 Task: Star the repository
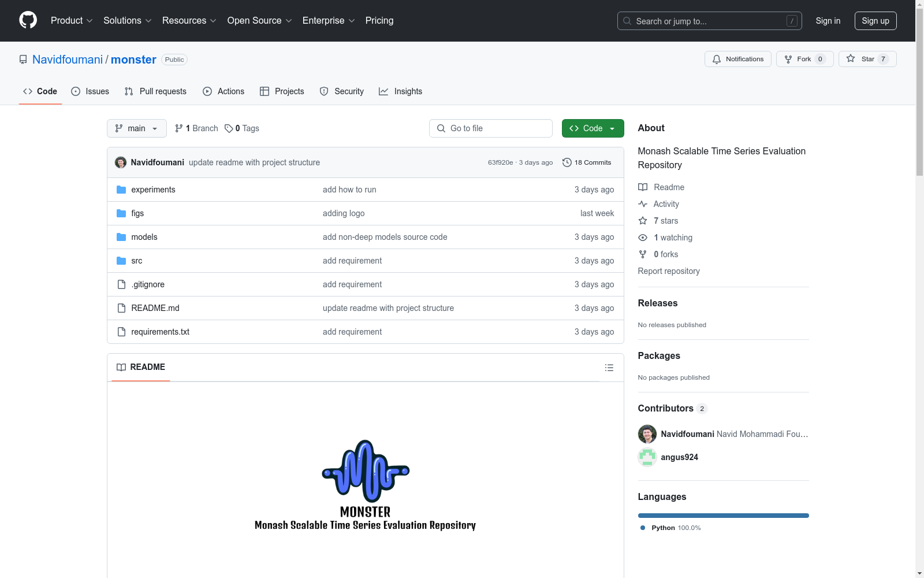(x=867, y=59)
